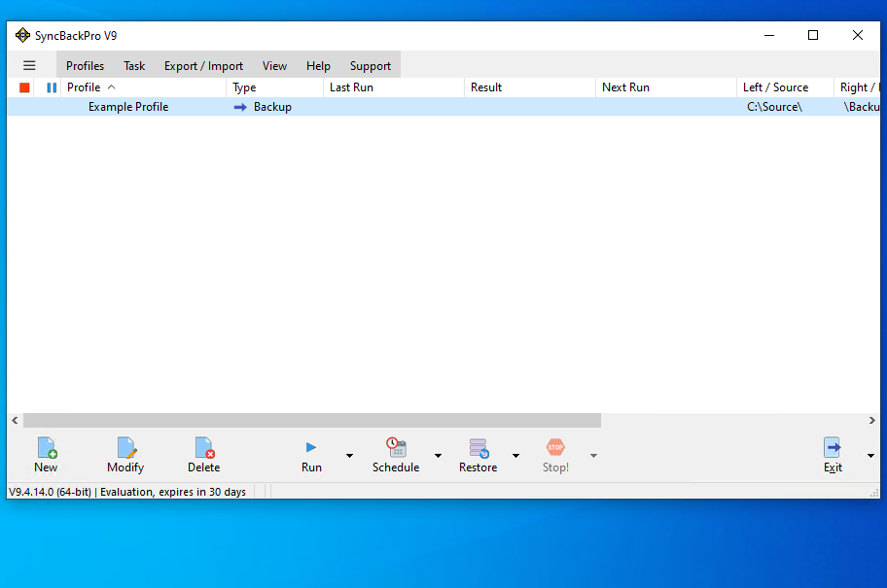
Task: Delete the selected profile
Action: click(x=203, y=455)
